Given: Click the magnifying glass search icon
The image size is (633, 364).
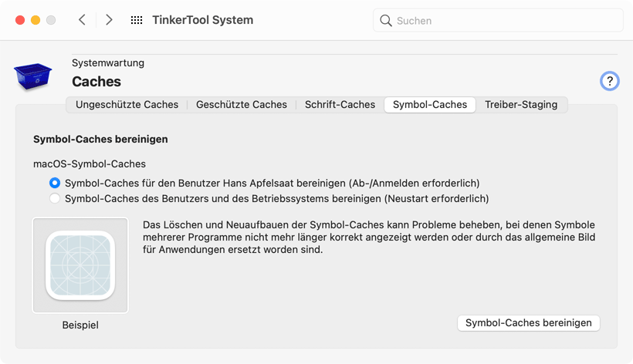Looking at the screenshot, I should 385,21.
